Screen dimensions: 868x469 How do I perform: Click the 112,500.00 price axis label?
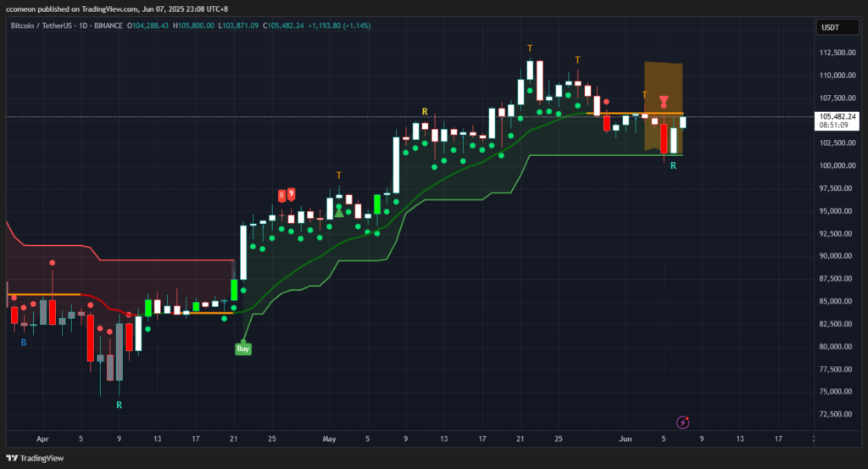point(837,53)
